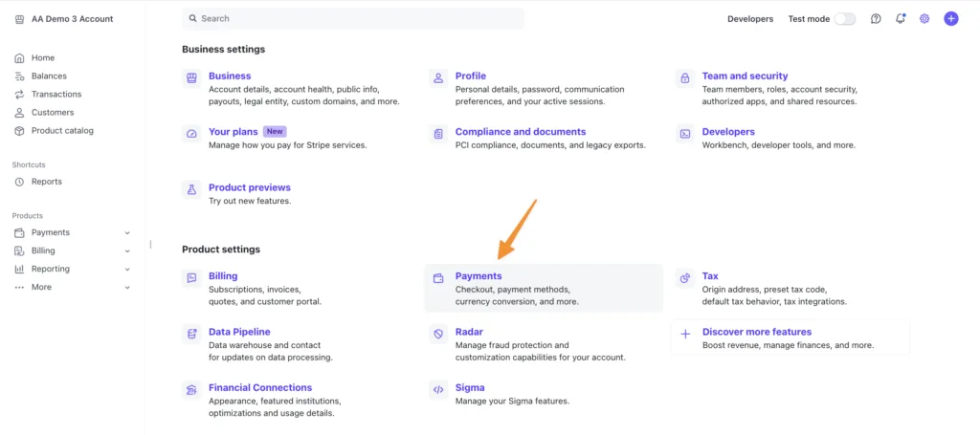
Task: Expand the Billing sidebar chevron
Action: (127, 250)
